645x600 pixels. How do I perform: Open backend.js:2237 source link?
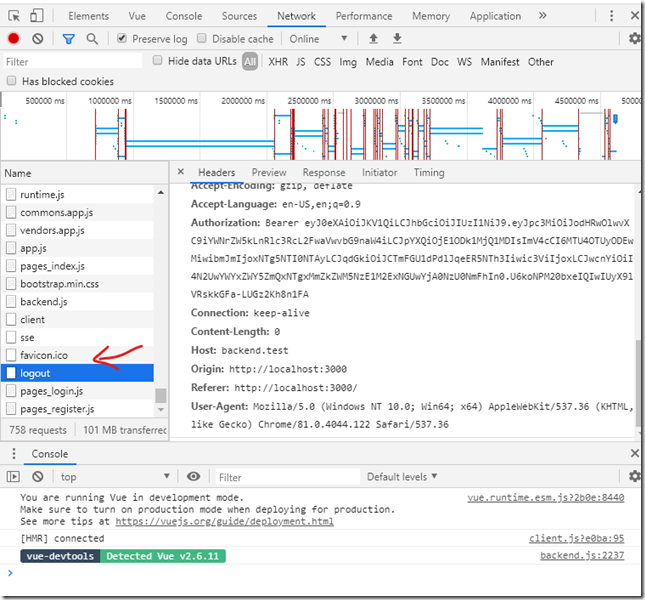582,555
